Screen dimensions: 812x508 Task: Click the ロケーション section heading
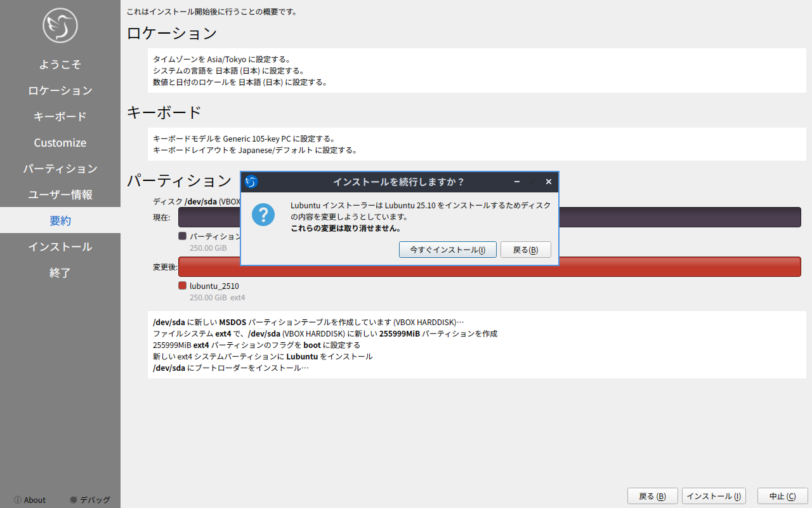click(x=172, y=33)
